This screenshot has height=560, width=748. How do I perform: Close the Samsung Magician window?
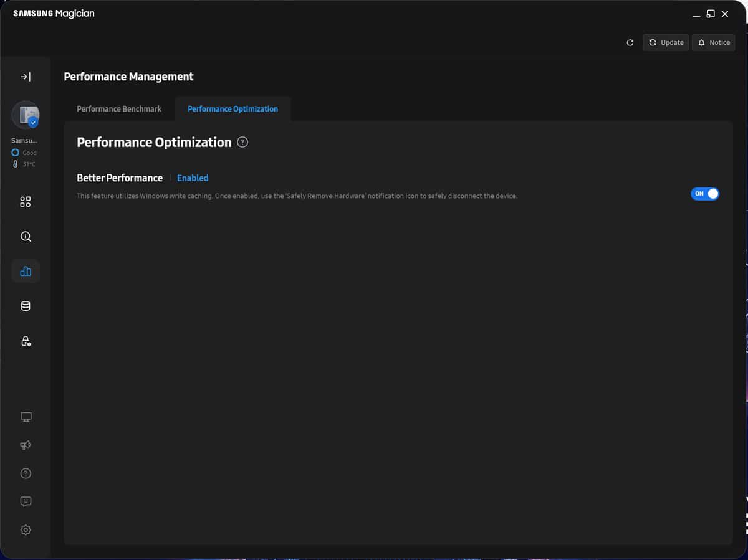pyautogui.click(x=725, y=14)
